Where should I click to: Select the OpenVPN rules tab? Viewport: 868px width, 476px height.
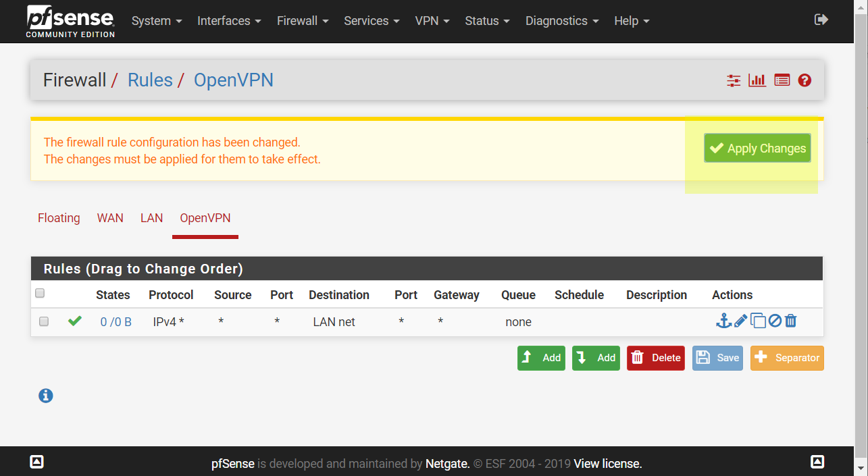click(x=205, y=218)
